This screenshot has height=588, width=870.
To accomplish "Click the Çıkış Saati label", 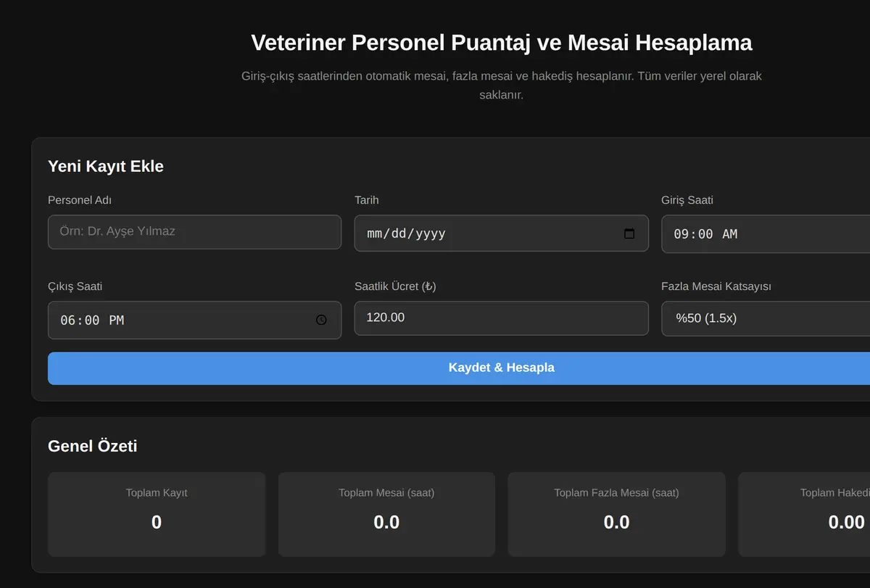I will click(75, 286).
